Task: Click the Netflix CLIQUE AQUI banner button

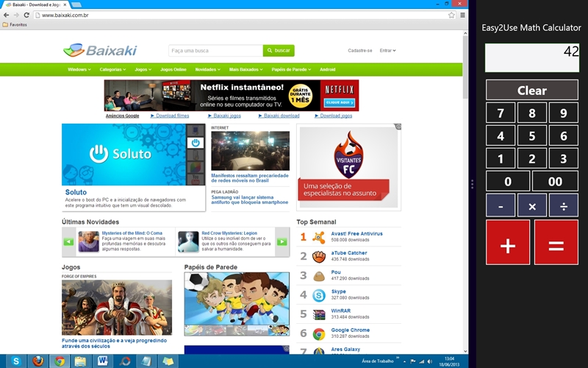Action: (x=340, y=102)
